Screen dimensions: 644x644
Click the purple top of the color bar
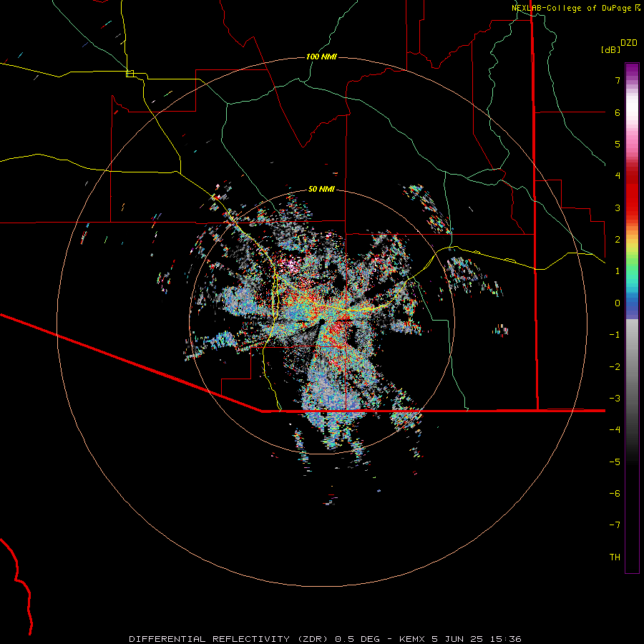point(632,70)
